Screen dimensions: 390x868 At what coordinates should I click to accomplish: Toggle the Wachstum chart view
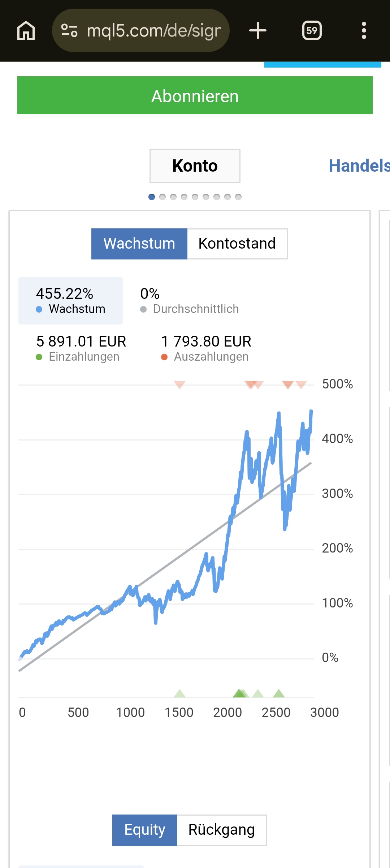pos(139,244)
